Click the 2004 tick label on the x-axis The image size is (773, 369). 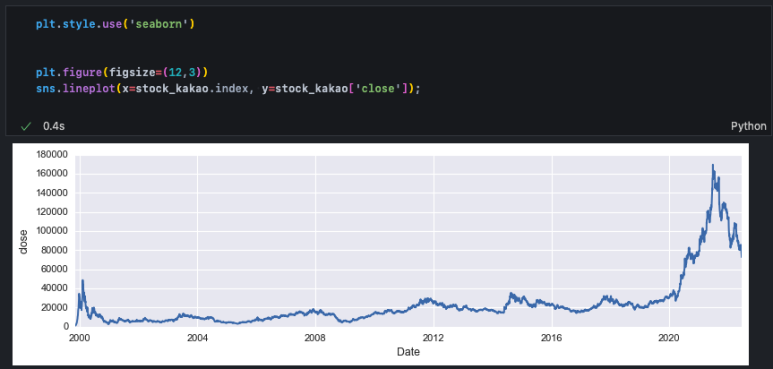click(197, 337)
